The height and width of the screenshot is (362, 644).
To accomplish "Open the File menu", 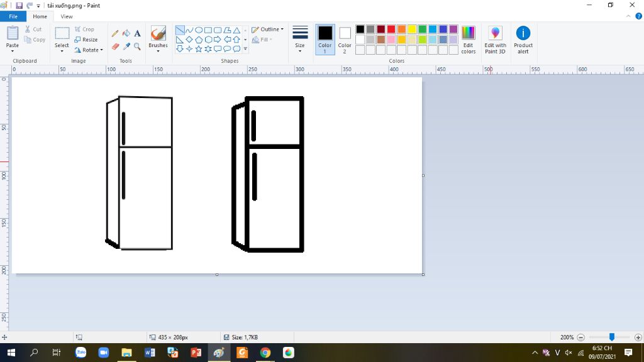I will coord(13,16).
